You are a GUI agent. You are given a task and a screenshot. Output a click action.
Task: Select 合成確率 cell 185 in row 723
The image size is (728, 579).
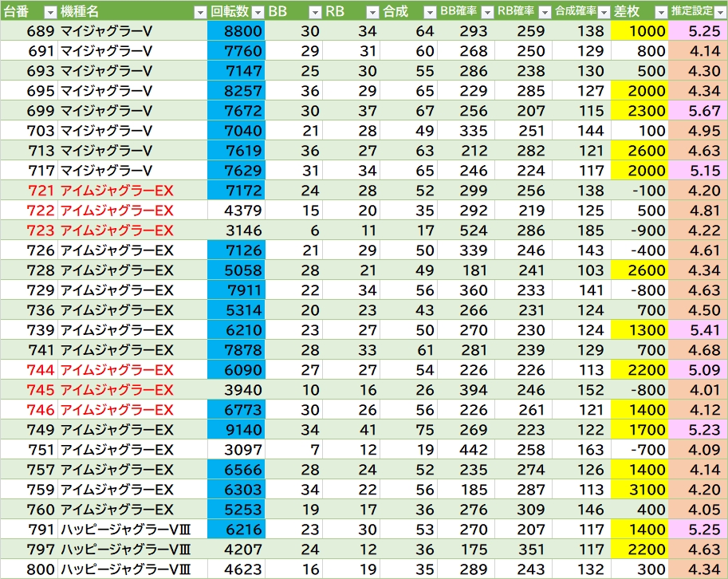[581, 230]
